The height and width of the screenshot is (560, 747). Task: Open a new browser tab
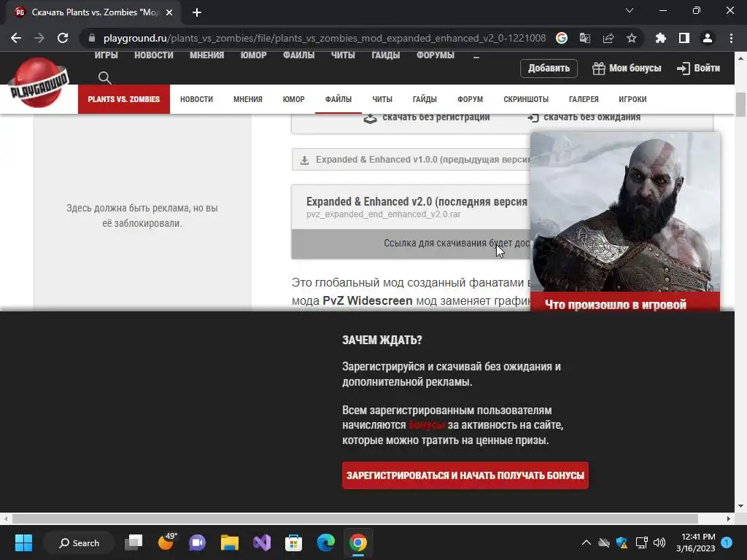(x=197, y=12)
